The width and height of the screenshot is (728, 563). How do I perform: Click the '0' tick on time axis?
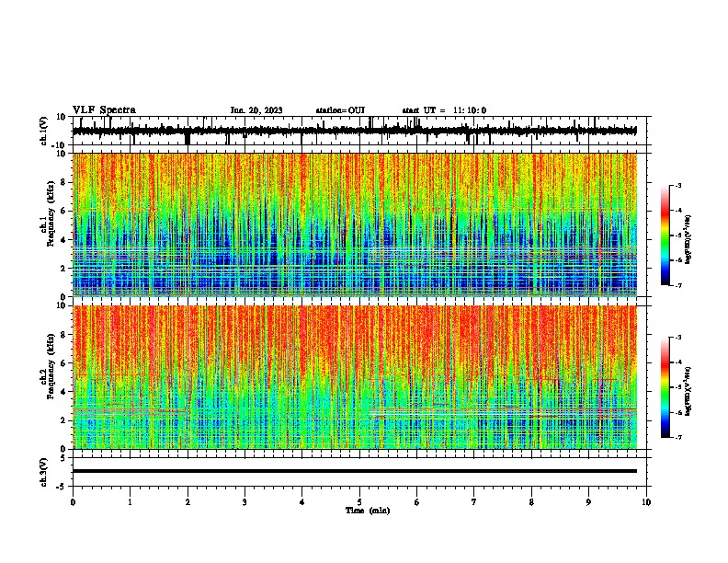(73, 502)
